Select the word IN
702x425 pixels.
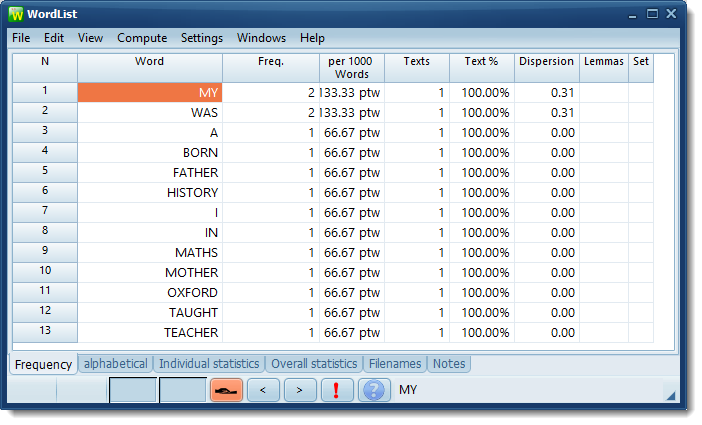click(150, 233)
